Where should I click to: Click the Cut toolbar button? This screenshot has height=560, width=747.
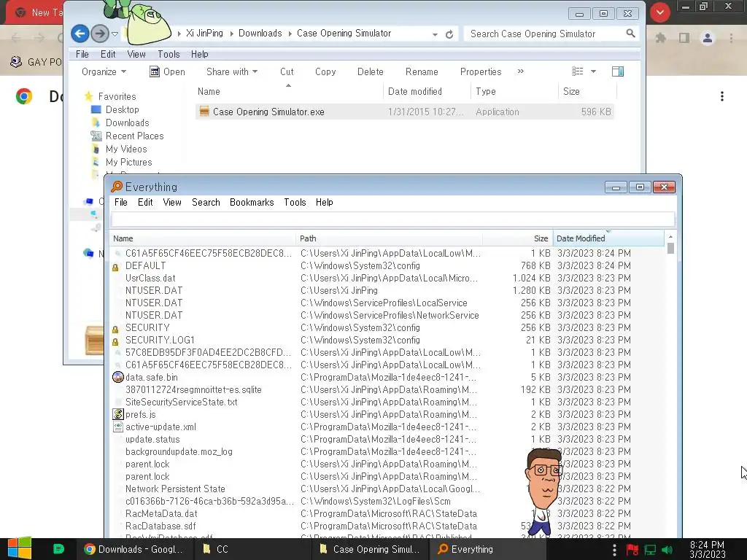pyautogui.click(x=287, y=71)
